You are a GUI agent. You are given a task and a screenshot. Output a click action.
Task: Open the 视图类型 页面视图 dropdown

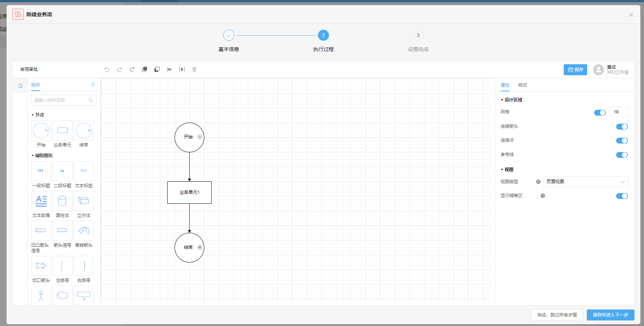(x=586, y=182)
